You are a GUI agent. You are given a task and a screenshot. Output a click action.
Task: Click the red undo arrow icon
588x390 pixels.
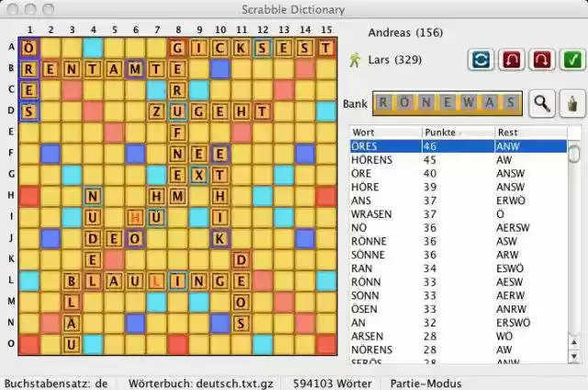click(512, 59)
